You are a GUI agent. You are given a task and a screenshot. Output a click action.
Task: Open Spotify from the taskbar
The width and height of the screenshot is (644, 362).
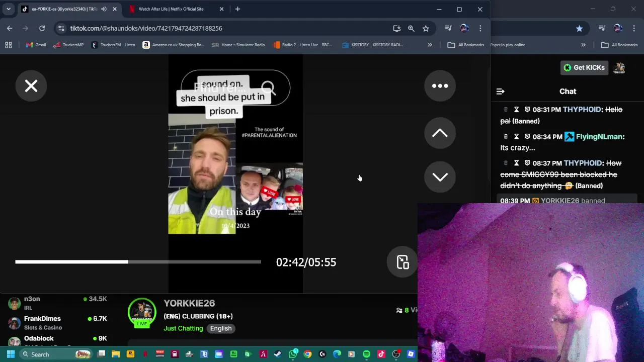coord(366,354)
